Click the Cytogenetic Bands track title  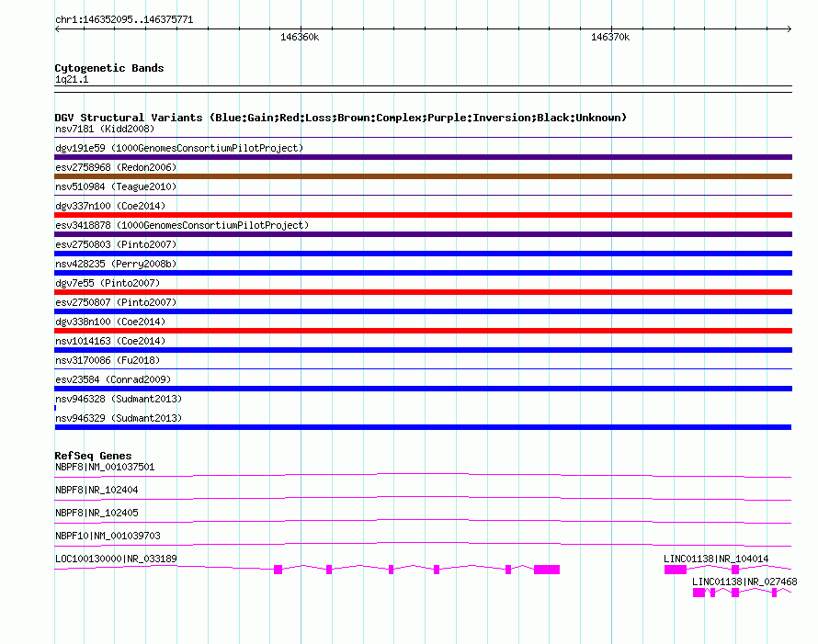109,68
